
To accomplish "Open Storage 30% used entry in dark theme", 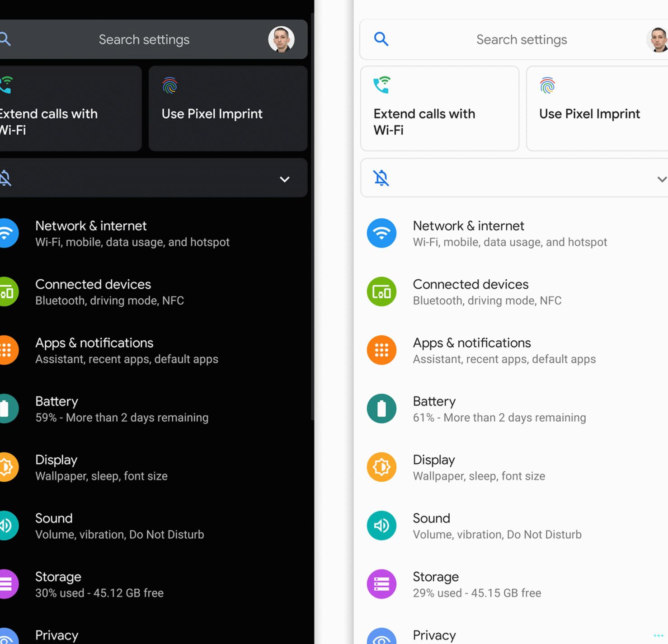I will tap(99, 584).
